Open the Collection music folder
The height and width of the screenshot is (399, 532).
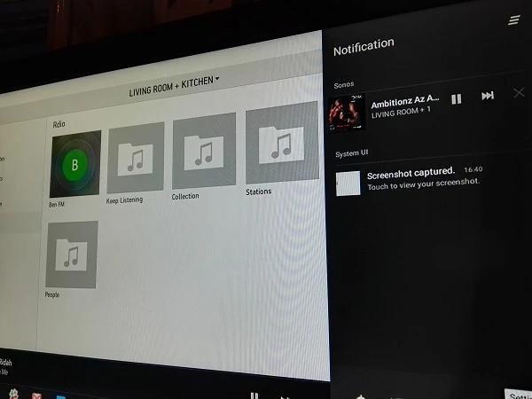(204, 151)
